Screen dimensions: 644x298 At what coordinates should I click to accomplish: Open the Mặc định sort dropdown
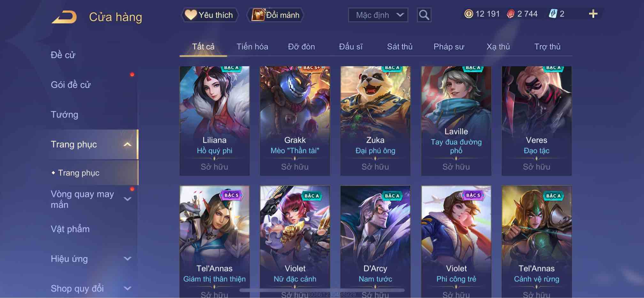pos(378,15)
